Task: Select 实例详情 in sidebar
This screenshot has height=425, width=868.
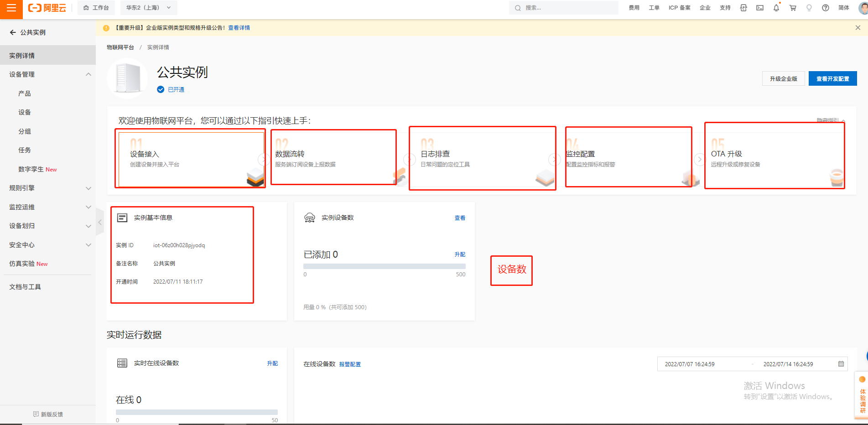Action: [x=48, y=56]
